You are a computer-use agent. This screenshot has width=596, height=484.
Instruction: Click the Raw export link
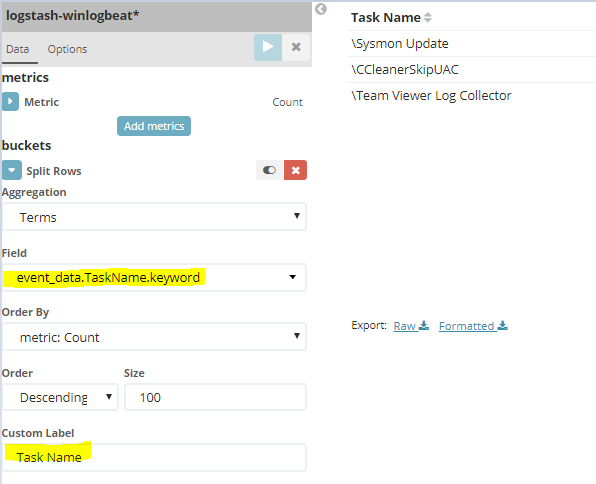404,326
